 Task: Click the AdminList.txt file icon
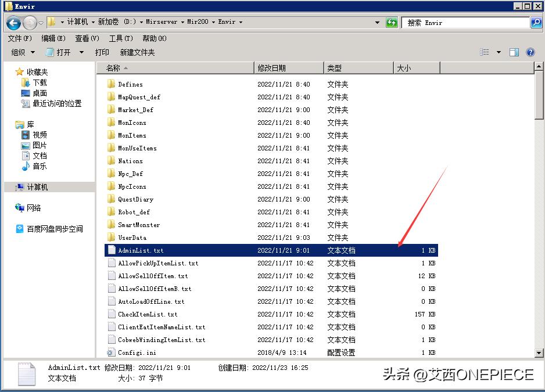[112, 250]
